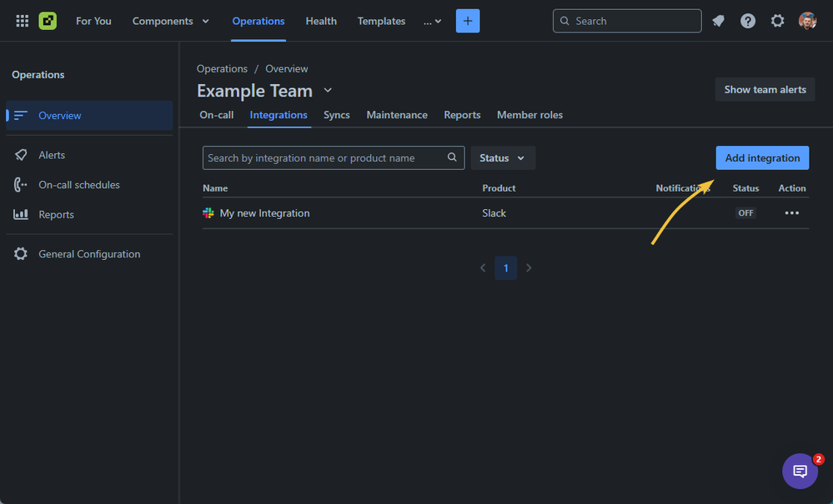Go to the previous page arrow

(483, 268)
